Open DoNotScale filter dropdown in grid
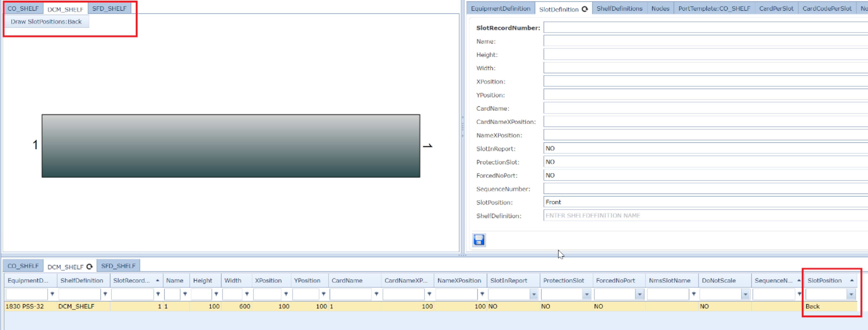 tap(745, 294)
